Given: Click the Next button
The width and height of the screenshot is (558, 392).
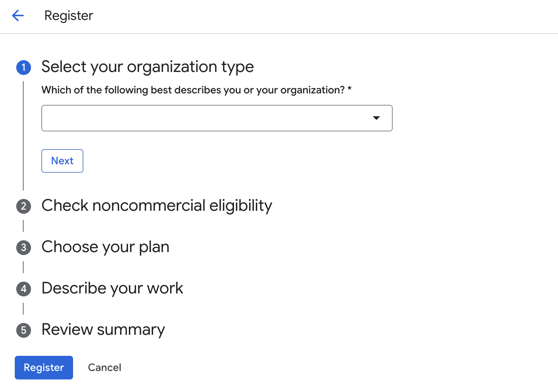Looking at the screenshot, I should 62,161.
